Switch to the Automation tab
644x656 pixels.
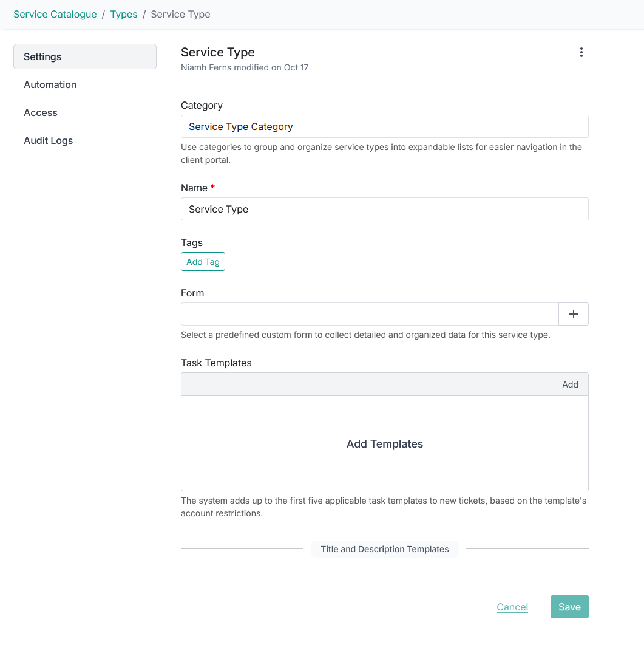click(50, 84)
